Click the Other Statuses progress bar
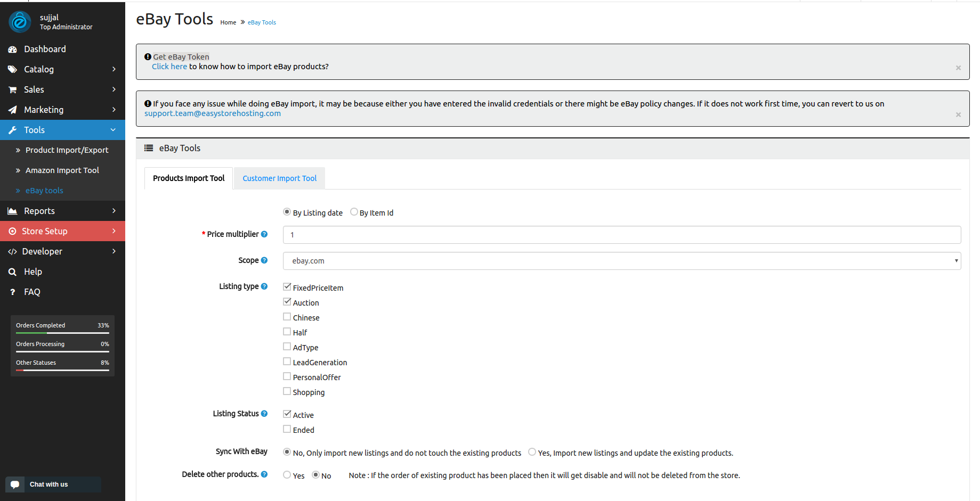The height and width of the screenshot is (501, 980). pos(62,370)
